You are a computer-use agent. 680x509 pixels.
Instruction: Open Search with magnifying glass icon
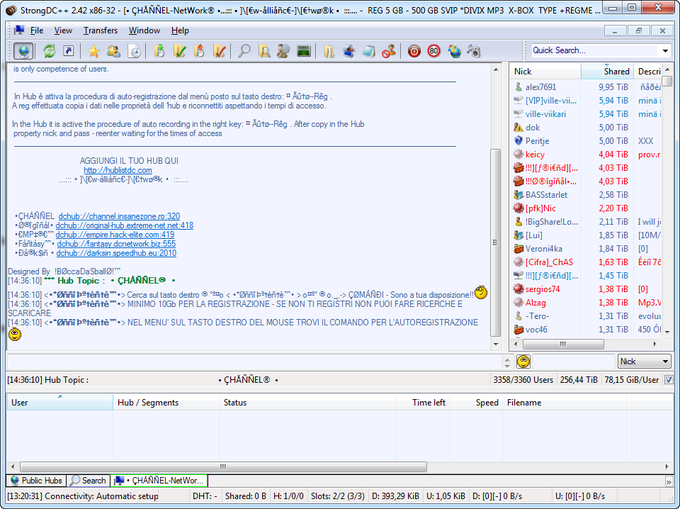click(x=244, y=51)
